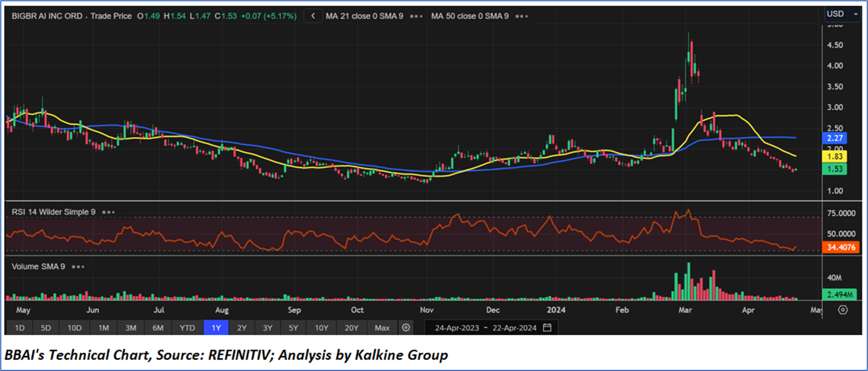Screen dimensions: 868x371
Task: Click the green 2.494M volume tag
Action: 840,294
